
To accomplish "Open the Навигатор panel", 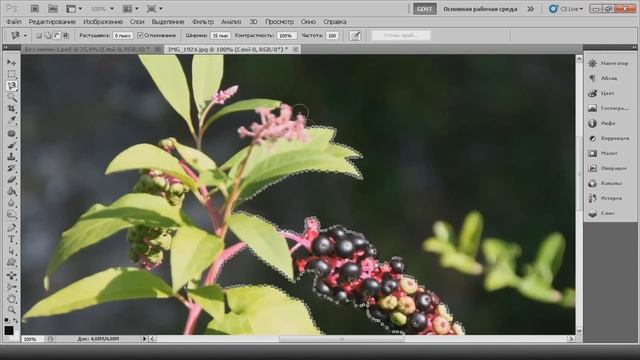I will pos(609,63).
